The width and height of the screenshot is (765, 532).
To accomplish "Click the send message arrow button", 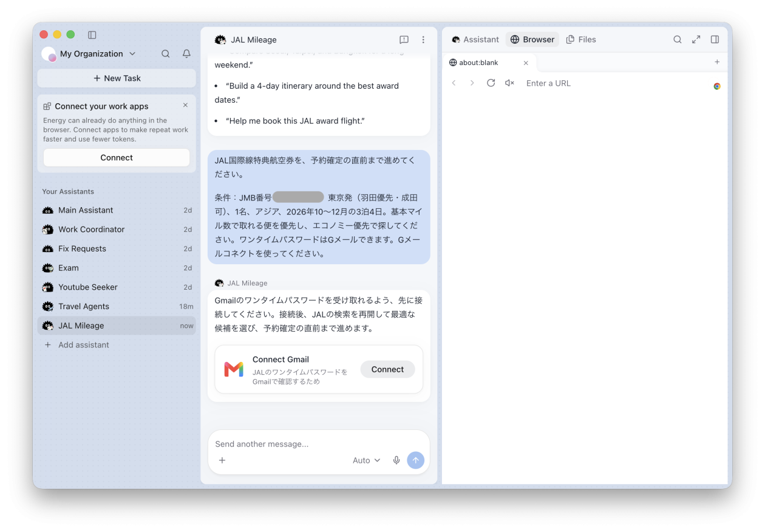I will [x=416, y=460].
